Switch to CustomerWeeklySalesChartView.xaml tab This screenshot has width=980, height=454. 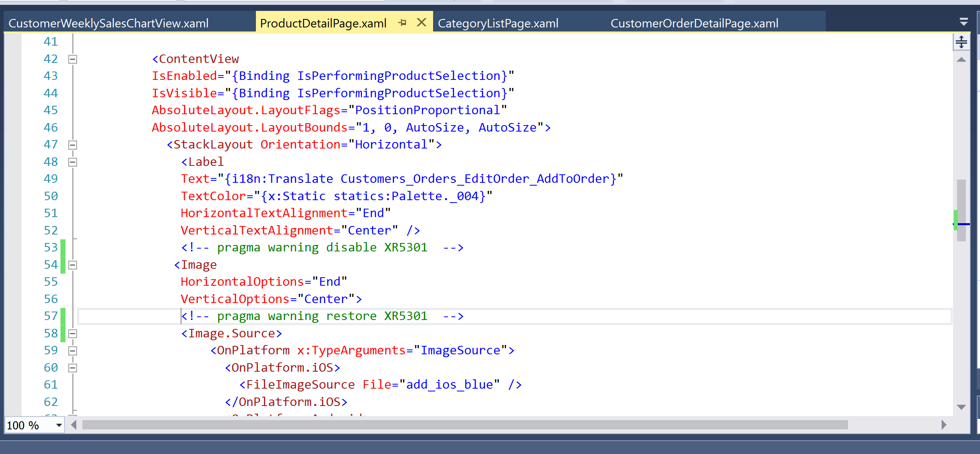(x=108, y=23)
